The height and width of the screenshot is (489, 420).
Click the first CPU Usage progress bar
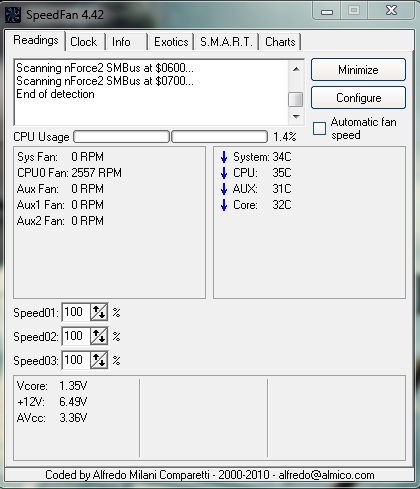(121, 137)
